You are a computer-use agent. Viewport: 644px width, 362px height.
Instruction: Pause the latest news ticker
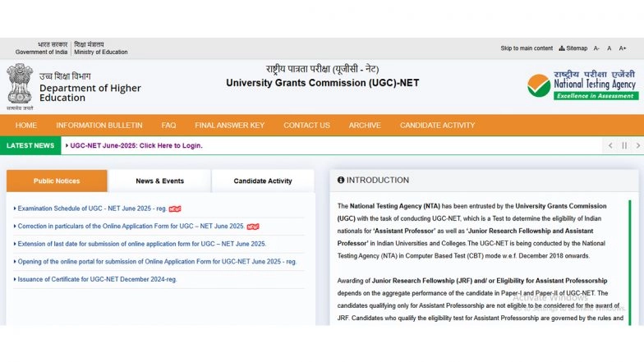click(624, 146)
